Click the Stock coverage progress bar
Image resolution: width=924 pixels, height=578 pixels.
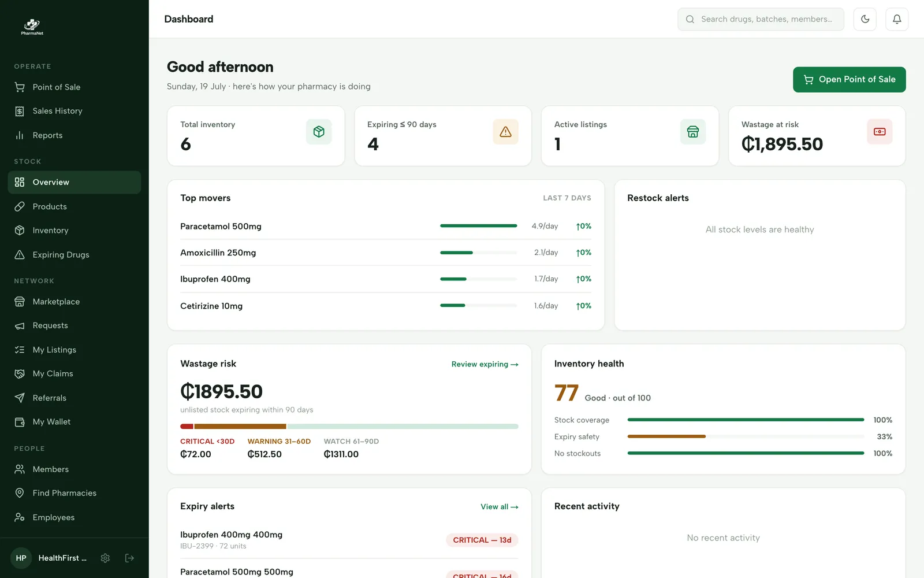click(x=746, y=420)
